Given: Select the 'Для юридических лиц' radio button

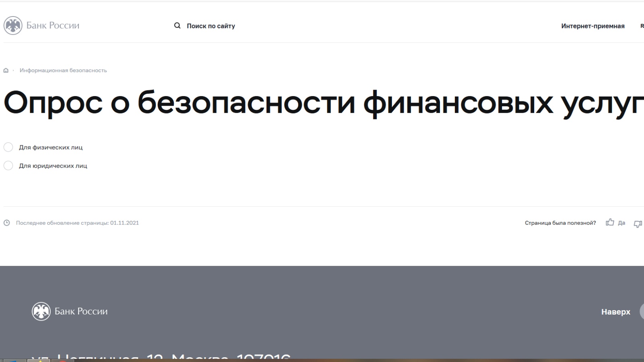Looking at the screenshot, I should (x=8, y=166).
